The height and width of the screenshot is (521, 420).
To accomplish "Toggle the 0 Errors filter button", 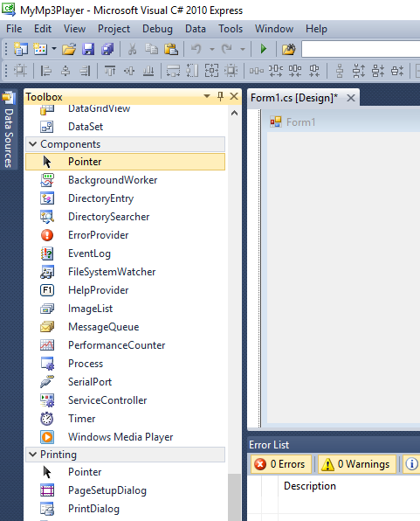I will pos(281,464).
